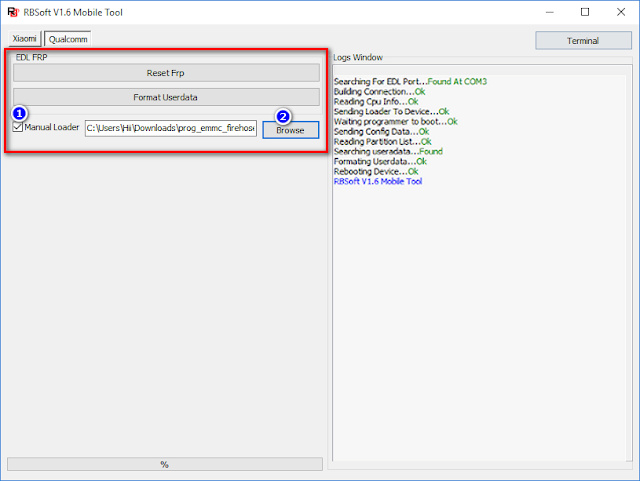Click the Reset Frp button
640x481 pixels.
tap(166, 73)
